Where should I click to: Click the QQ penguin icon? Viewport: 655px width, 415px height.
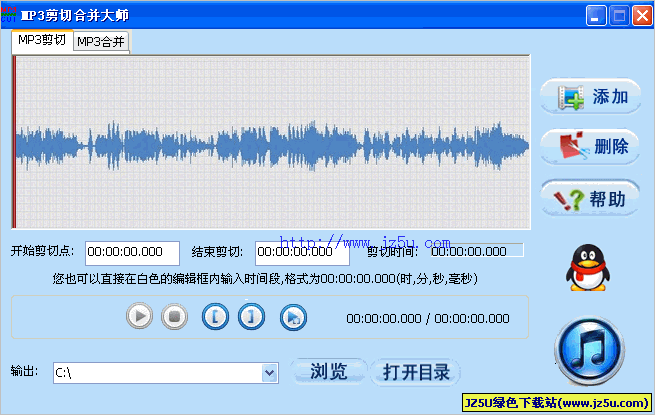pos(588,267)
